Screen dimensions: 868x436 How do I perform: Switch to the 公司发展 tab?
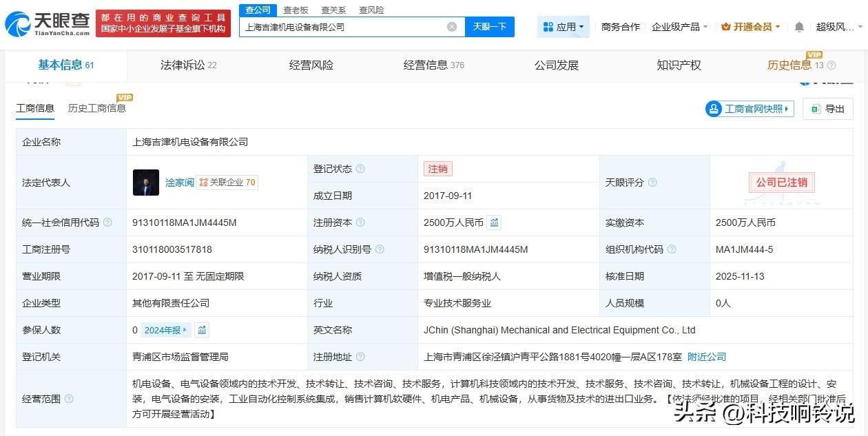557,65
